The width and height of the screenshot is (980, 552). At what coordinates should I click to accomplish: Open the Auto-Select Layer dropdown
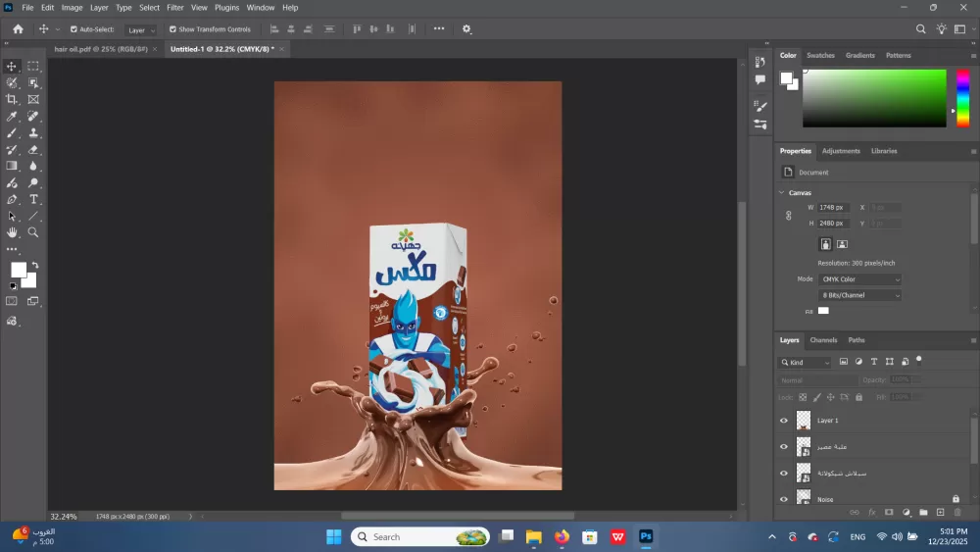click(x=140, y=30)
